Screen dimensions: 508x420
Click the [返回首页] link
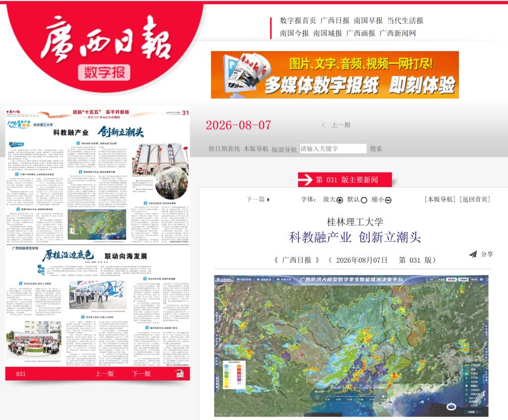(x=475, y=199)
